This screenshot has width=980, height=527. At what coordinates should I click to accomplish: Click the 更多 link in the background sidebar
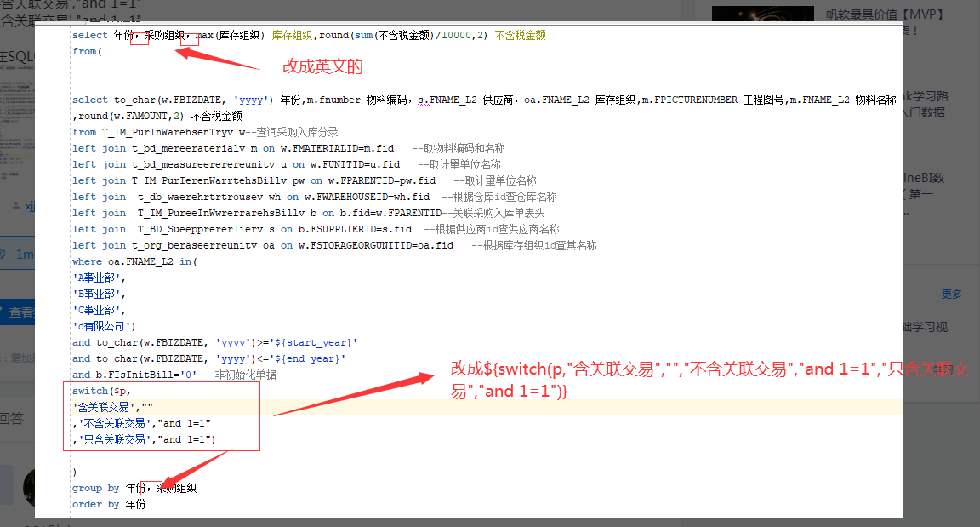(x=952, y=294)
